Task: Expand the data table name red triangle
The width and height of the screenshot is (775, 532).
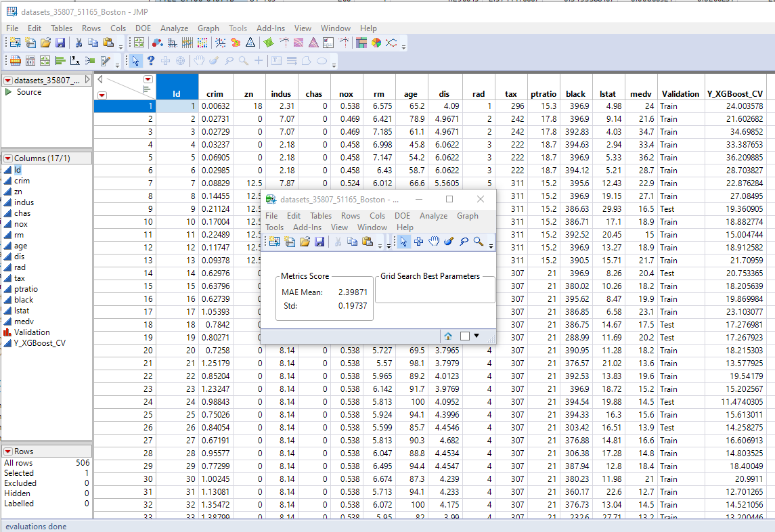Action: (x=8, y=81)
